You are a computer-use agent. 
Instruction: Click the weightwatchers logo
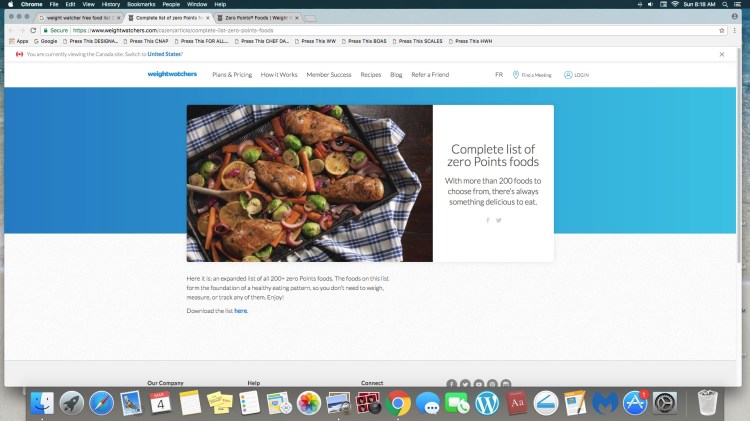172,74
